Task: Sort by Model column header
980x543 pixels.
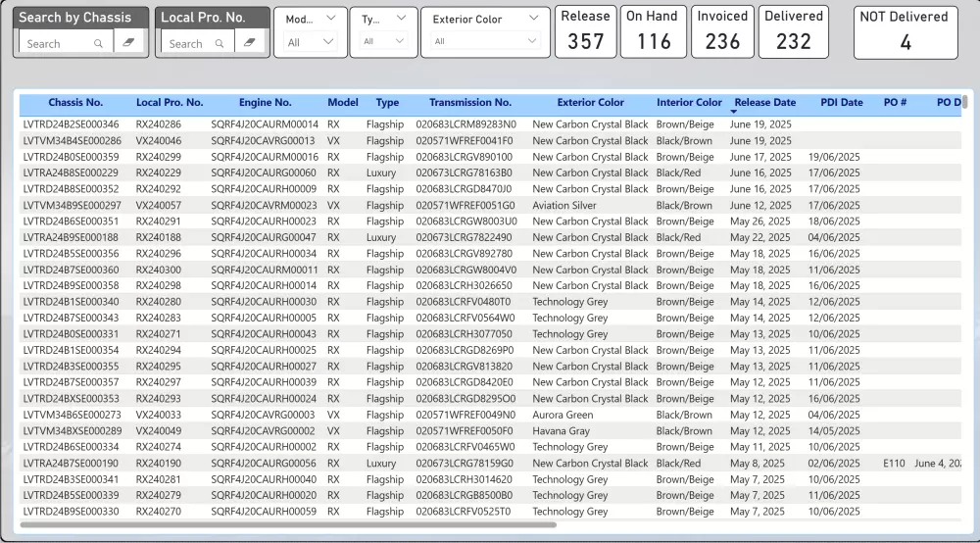Action: click(342, 103)
